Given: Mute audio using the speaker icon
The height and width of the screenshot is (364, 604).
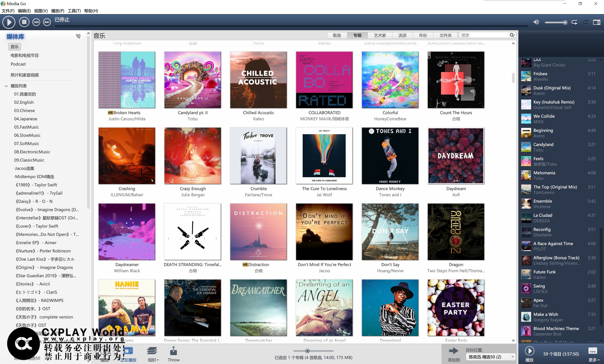Looking at the screenshot, I should pos(536,22).
